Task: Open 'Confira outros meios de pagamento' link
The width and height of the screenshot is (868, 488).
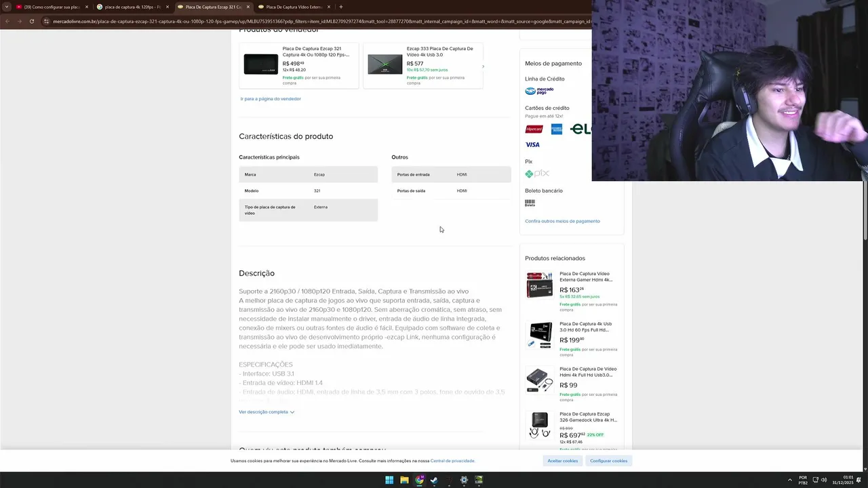Action: (562, 221)
